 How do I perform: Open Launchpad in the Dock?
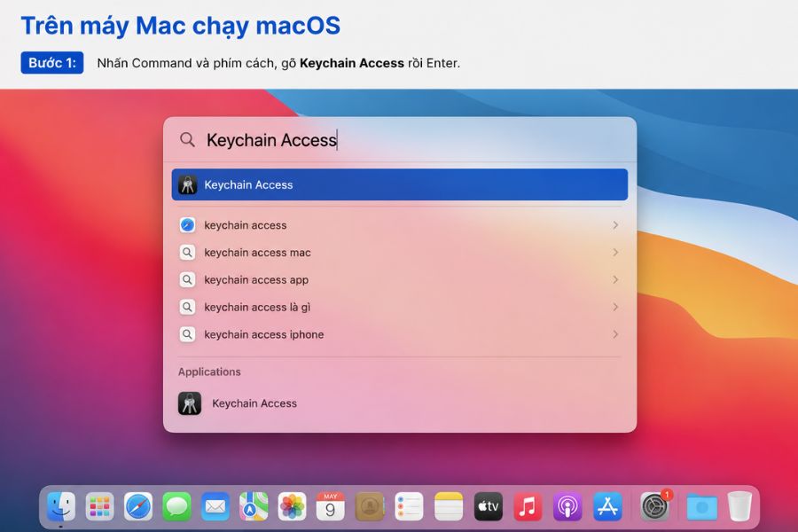(99, 506)
